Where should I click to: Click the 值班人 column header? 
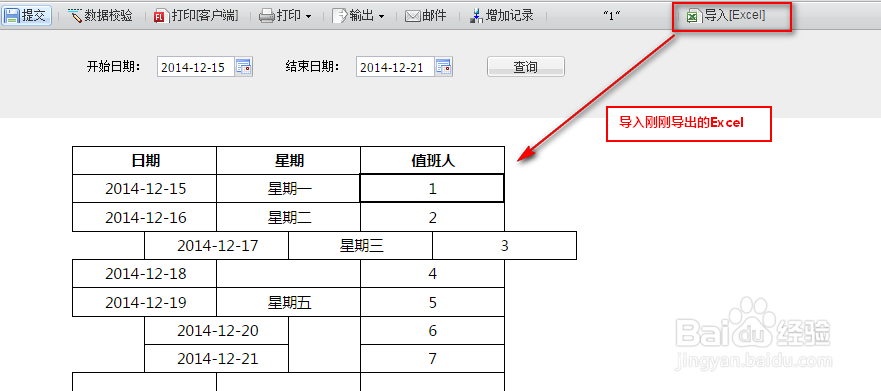(432, 161)
